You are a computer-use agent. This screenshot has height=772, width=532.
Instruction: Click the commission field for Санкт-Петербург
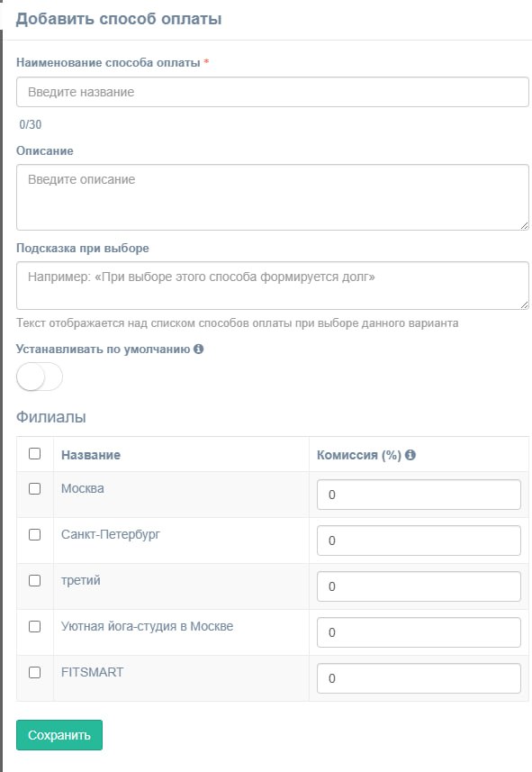(419, 540)
